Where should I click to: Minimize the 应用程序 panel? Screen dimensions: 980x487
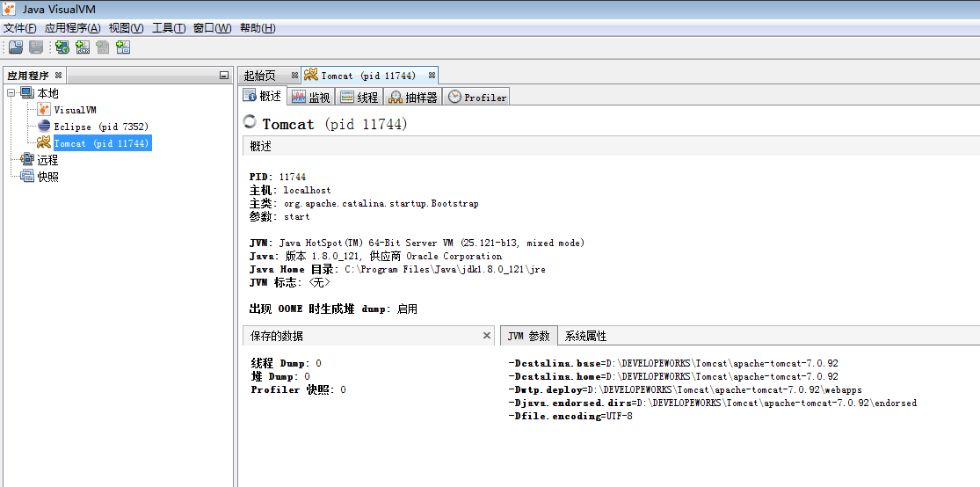point(224,76)
